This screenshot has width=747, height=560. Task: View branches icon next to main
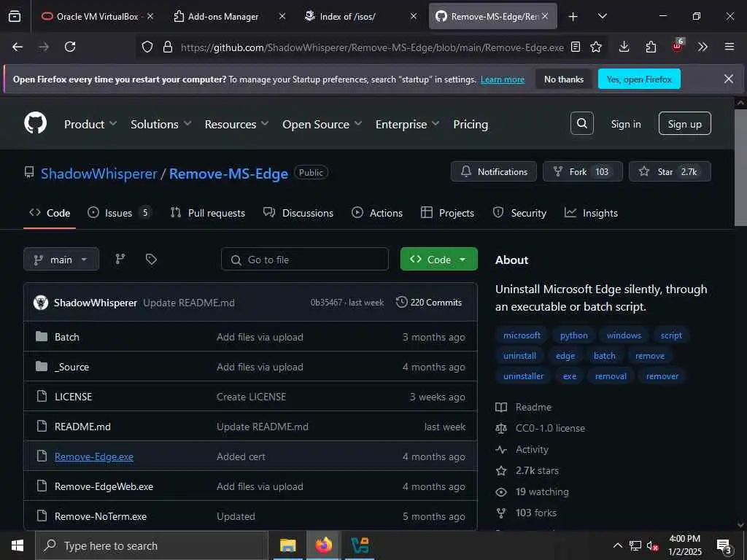pyautogui.click(x=120, y=259)
